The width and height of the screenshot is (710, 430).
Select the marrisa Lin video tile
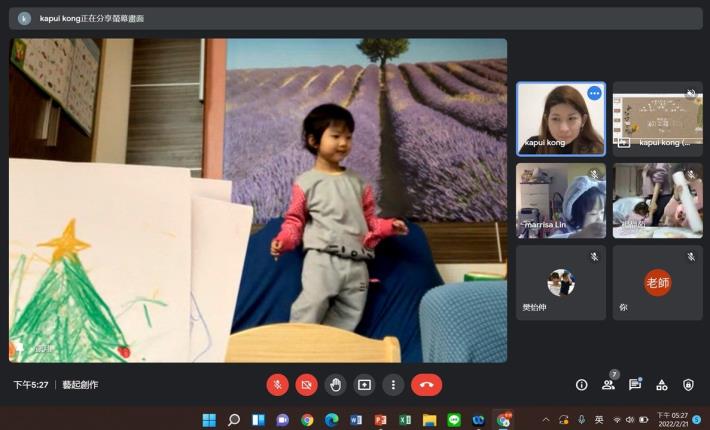click(560, 200)
